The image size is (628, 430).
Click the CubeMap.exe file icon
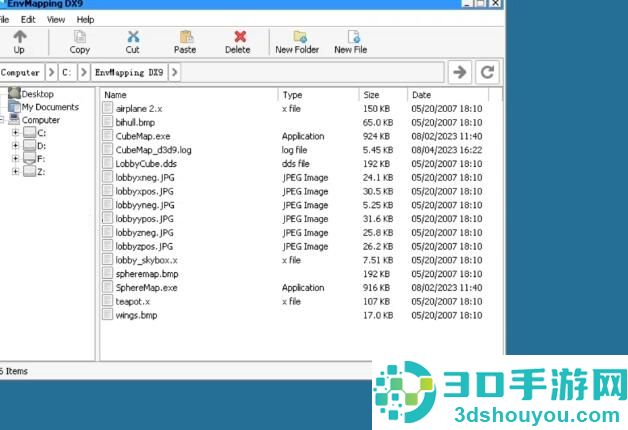107,135
